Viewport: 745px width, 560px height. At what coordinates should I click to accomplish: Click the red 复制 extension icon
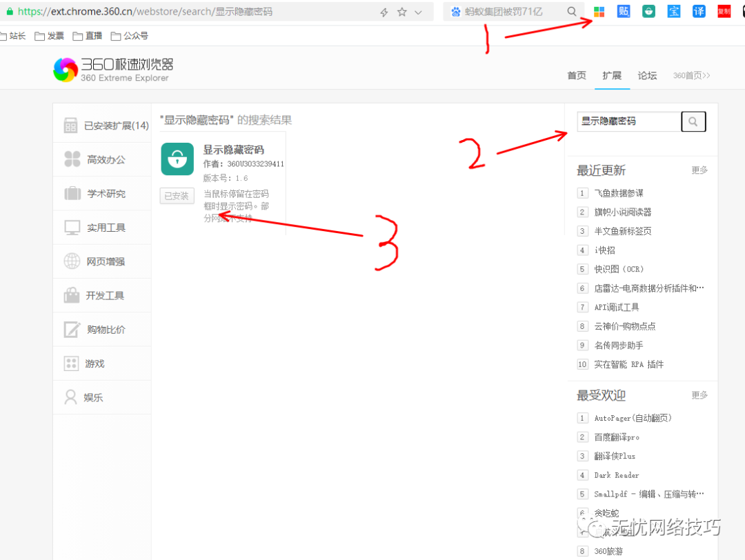tap(724, 12)
